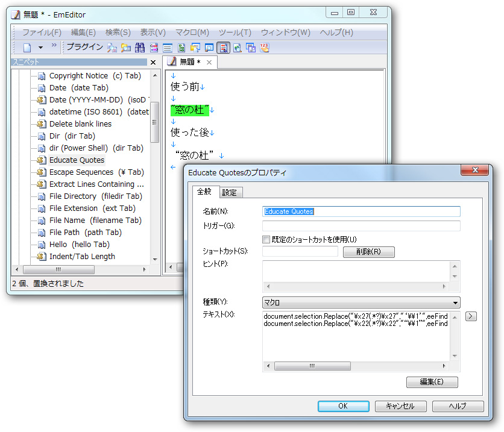The image size is (504, 432).
Task: Click the Word Count 123 plugin icon
Action: pos(265,48)
